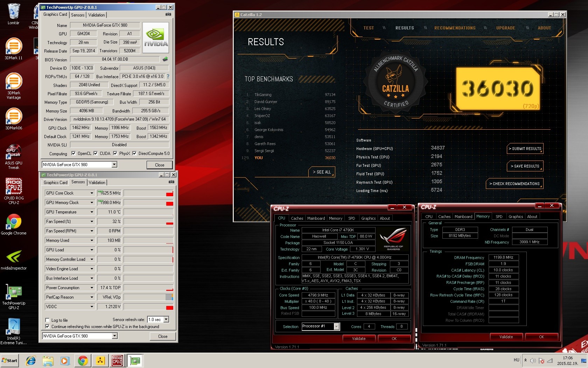The image size is (588, 368).
Task: Open the GPU Temperature sensor dropdown
Action: click(92, 212)
